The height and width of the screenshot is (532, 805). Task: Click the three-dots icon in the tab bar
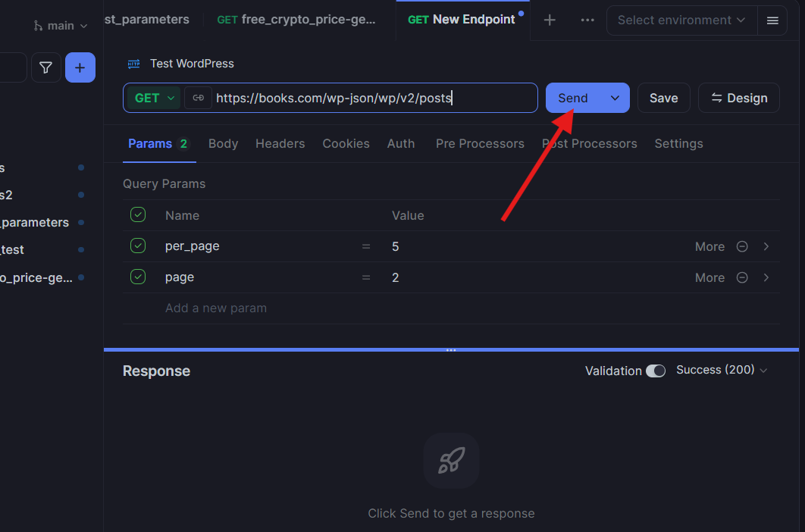tap(587, 20)
